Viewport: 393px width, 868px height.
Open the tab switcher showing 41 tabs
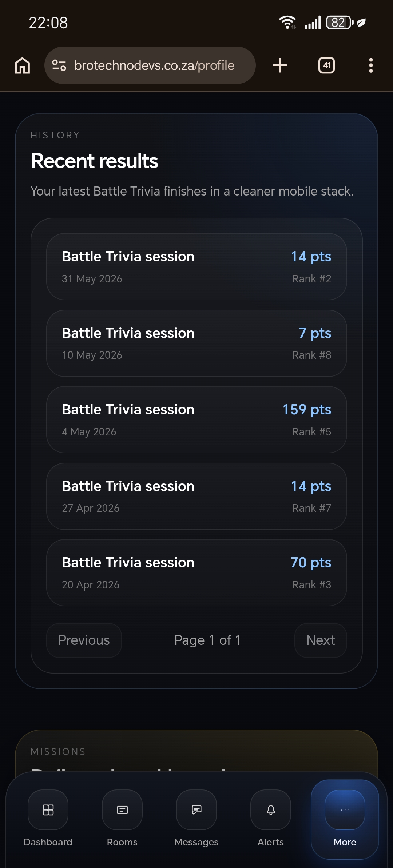(326, 65)
